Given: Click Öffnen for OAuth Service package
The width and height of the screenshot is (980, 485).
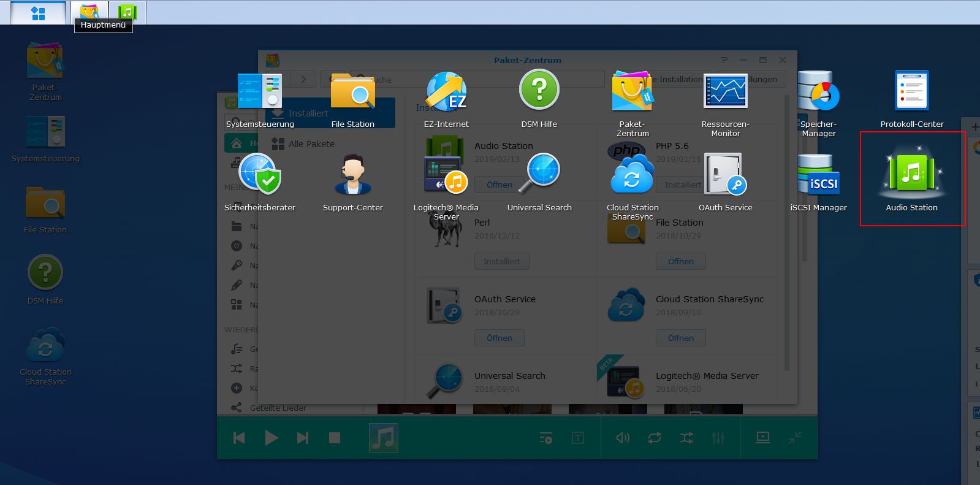Looking at the screenshot, I should tap(499, 338).
